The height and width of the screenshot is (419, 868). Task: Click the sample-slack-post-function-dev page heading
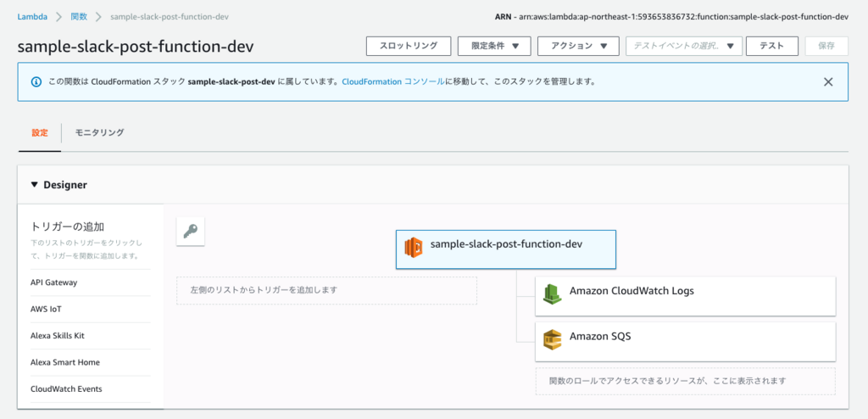click(x=136, y=47)
